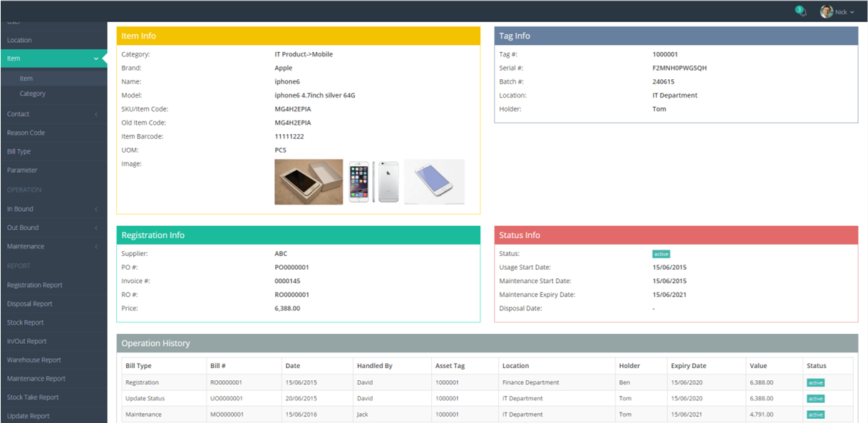Click the tag number 1000001 in Tag Info
The width and height of the screenshot is (868, 423).
pos(666,54)
